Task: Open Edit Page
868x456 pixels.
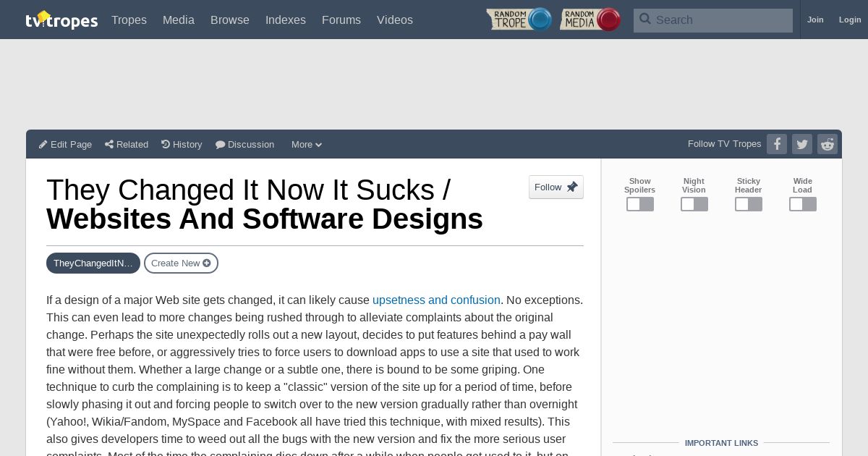Action: pyautogui.click(x=66, y=144)
